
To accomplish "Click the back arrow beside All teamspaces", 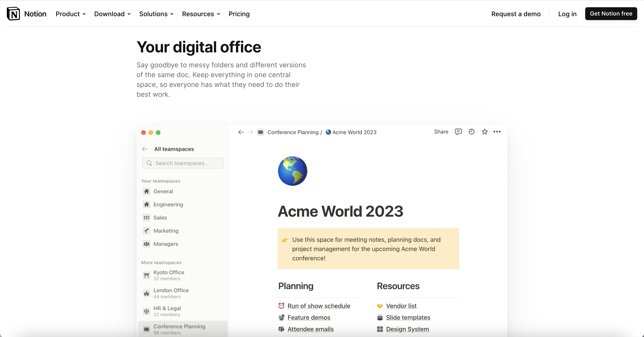I will (x=145, y=149).
